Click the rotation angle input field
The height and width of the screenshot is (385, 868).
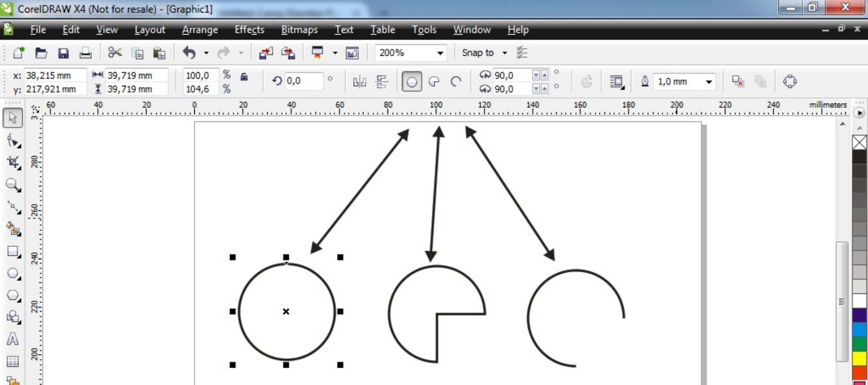(x=303, y=81)
